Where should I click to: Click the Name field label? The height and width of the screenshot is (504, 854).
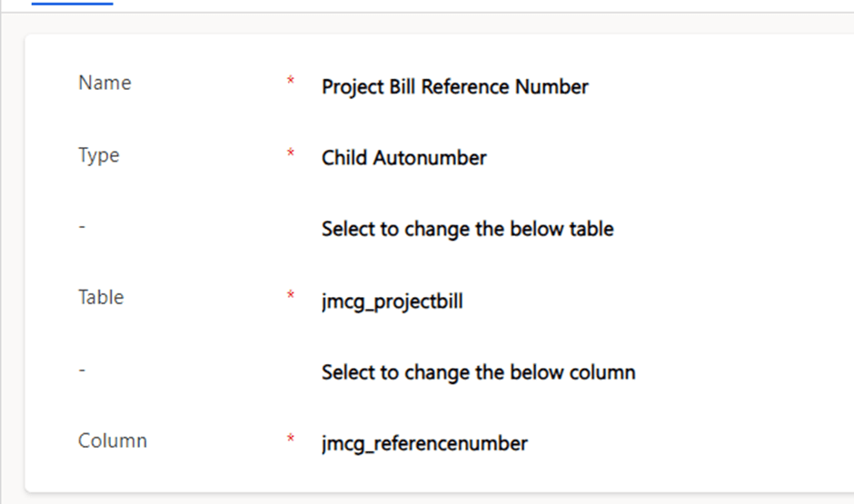(x=104, y=83)
